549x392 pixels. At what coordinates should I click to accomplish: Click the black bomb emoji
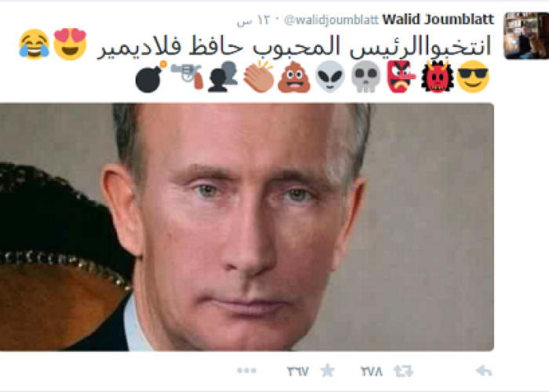[151, 77]
